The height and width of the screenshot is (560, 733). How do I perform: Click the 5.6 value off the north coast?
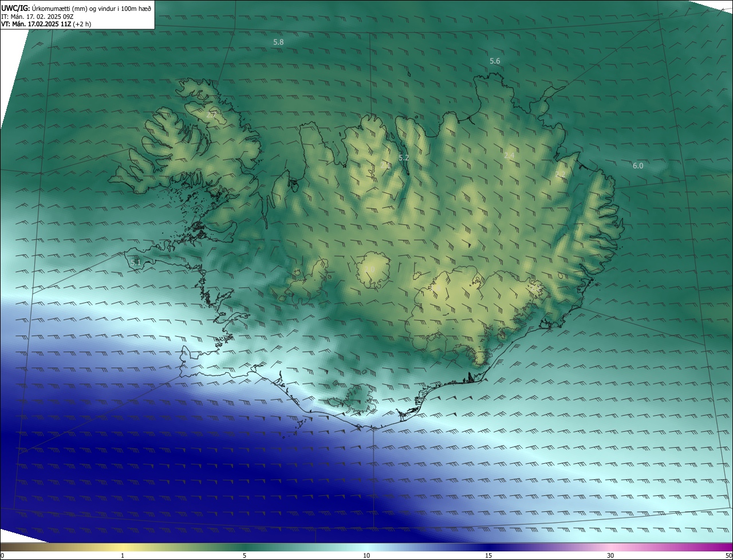pos(495,61)
